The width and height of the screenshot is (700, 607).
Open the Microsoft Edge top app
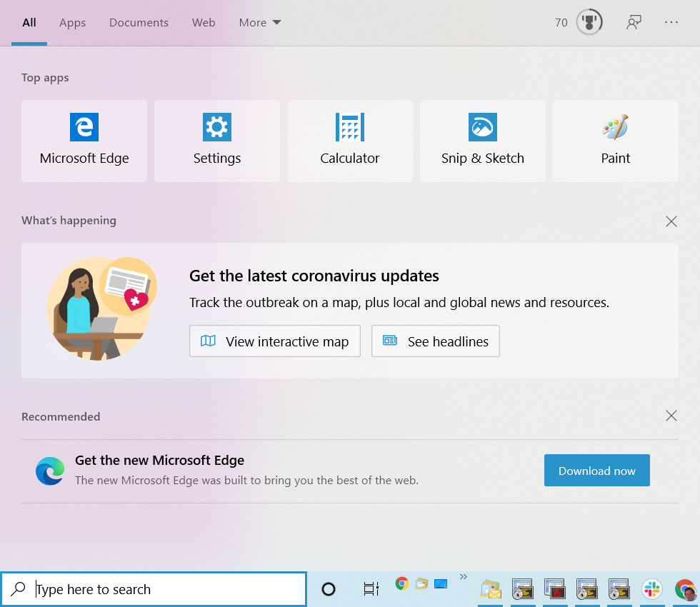pyautogui.click(x=84, y=141)
